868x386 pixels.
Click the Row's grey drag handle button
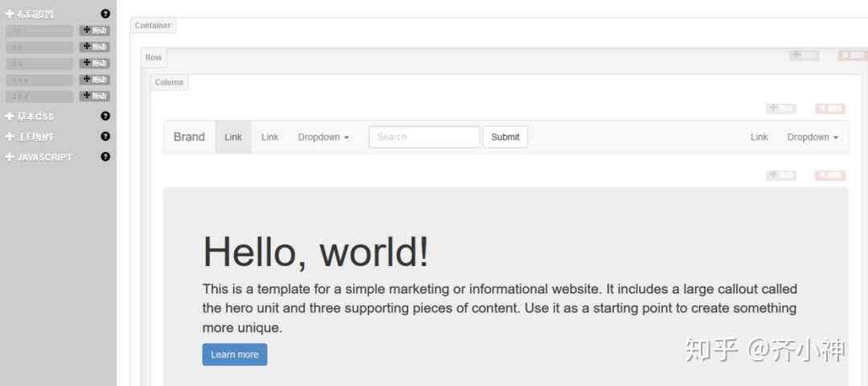tap(804, 55)
